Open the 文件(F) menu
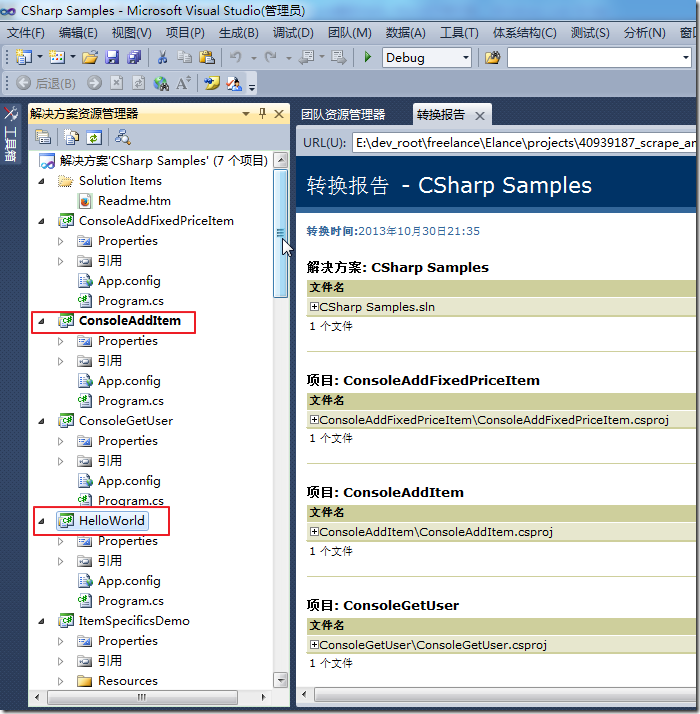This screenshot has width=700, height=714. [26, 33]
